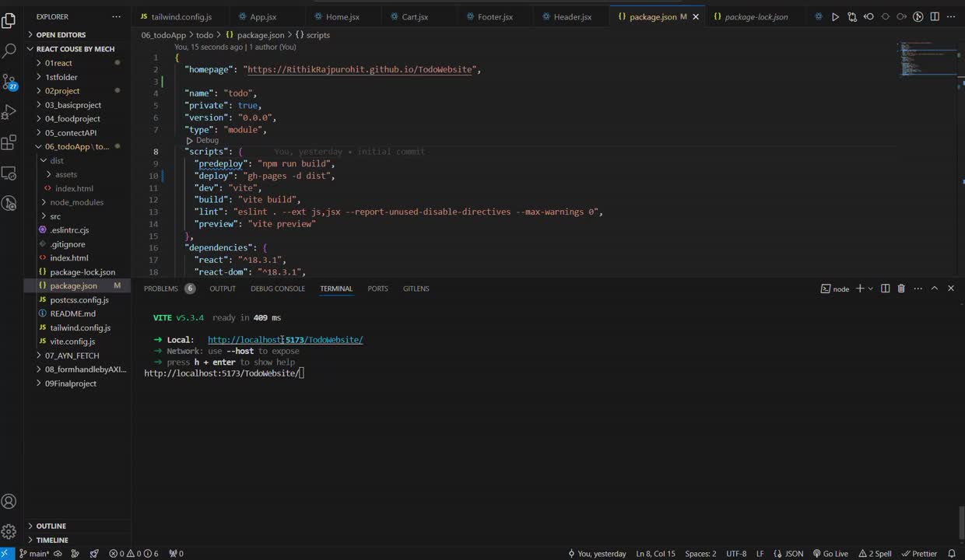Expand the OUTLINE section
This screenshot has width=965, height=560.
click(x=51, y=526)
